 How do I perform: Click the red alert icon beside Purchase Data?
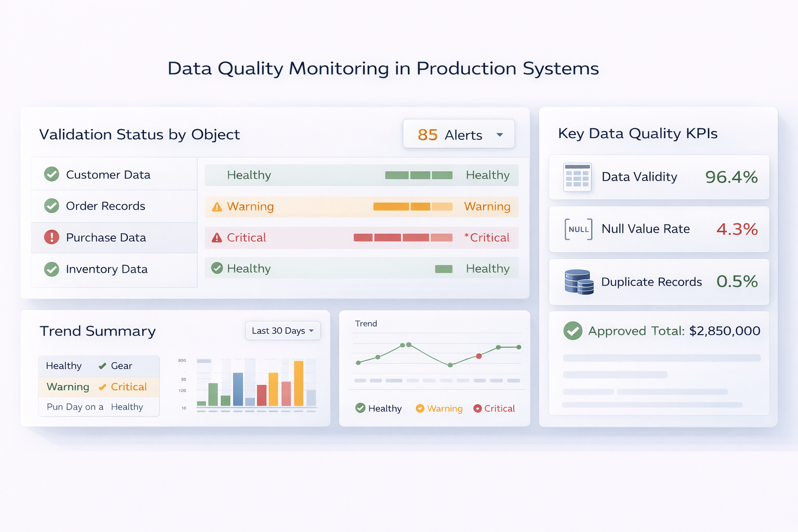click(51, 237)
